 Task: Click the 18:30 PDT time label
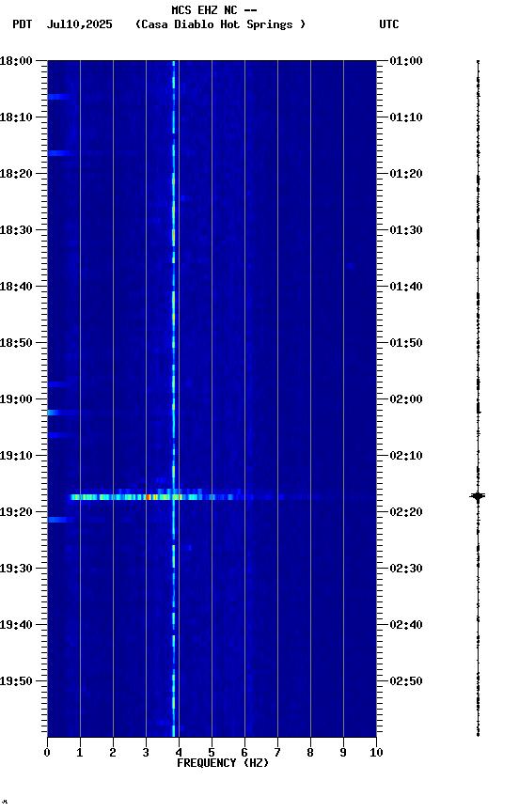click(16, 230)
